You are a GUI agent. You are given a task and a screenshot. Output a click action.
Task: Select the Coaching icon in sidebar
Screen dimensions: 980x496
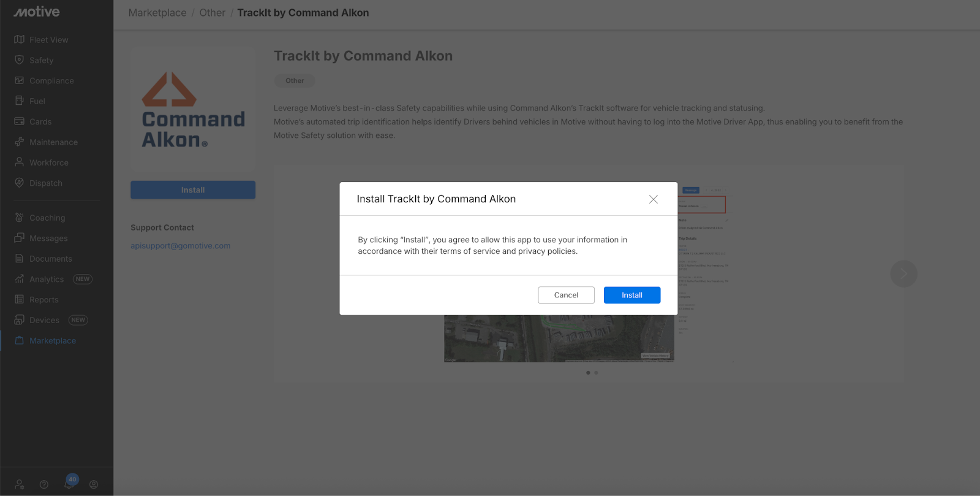coord(20,218)
